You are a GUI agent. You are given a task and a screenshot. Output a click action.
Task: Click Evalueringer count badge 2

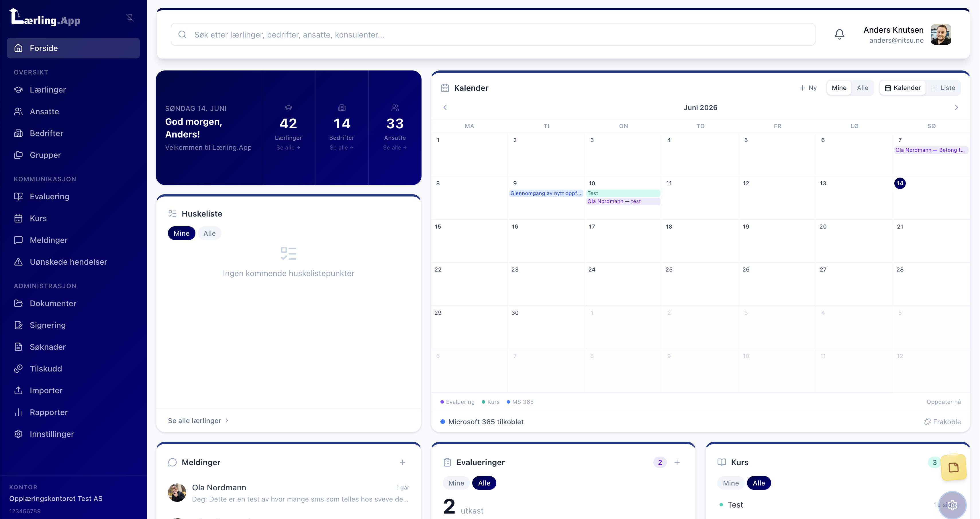660,462
